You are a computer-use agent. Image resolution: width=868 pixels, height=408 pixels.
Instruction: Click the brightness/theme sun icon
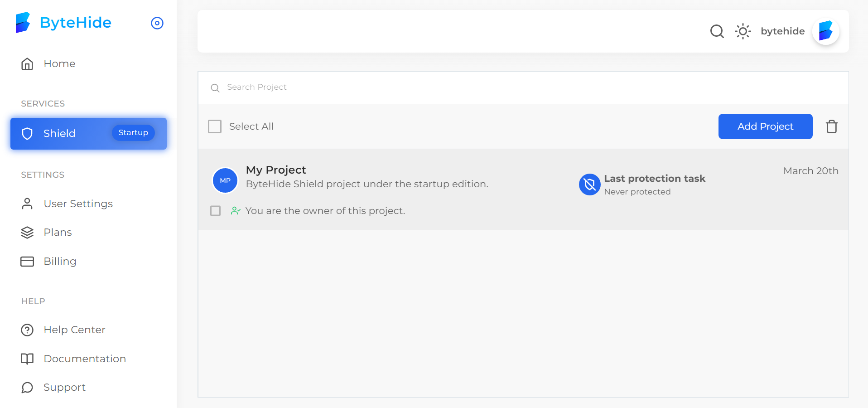point(743,31)
